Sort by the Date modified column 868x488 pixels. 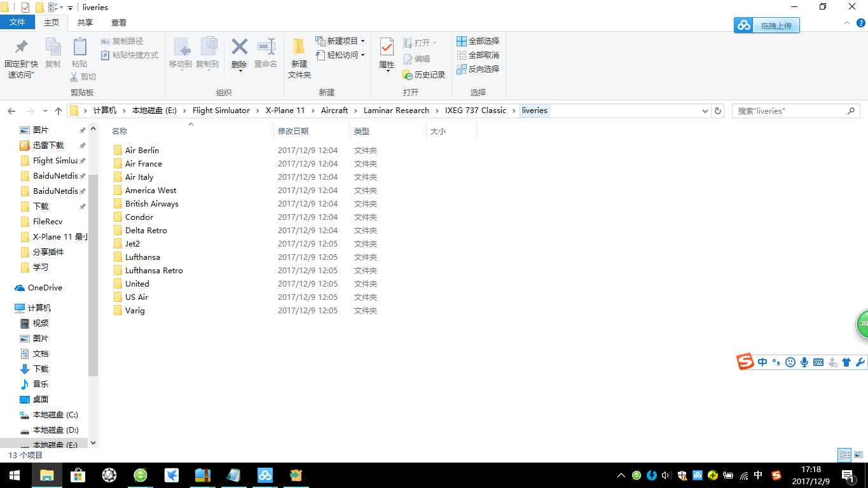click(293, 132)
